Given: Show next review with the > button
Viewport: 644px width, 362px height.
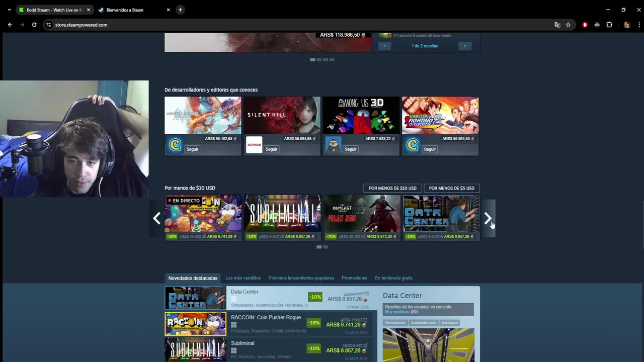Looking at the screenshot, I should (x=464, y=46).
